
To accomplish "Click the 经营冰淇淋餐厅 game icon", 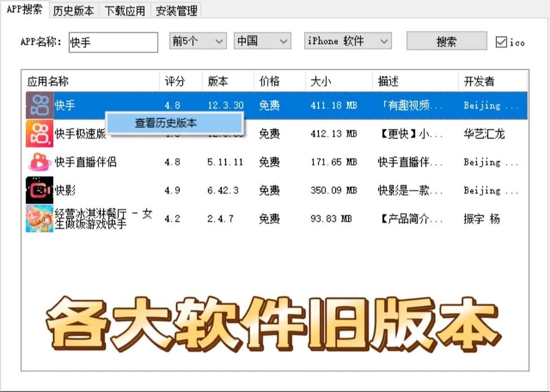I will [x=39, y=218].
